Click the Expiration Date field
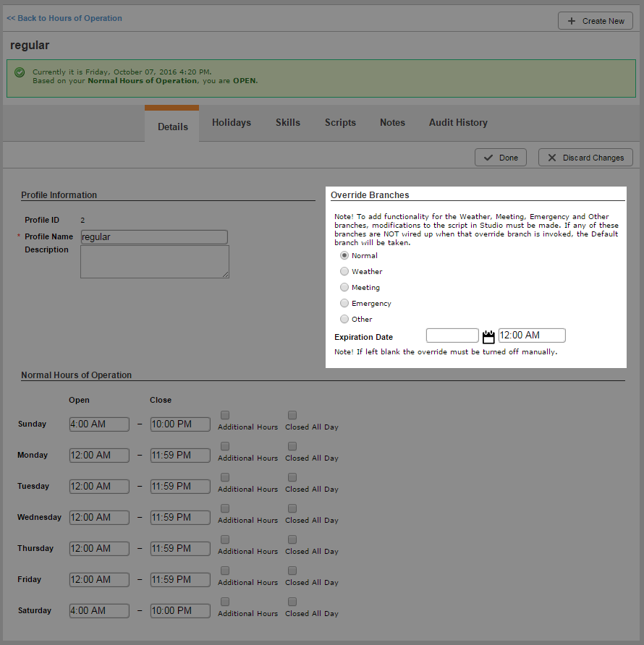Screen dimensions: 644x645 point(452,336)
